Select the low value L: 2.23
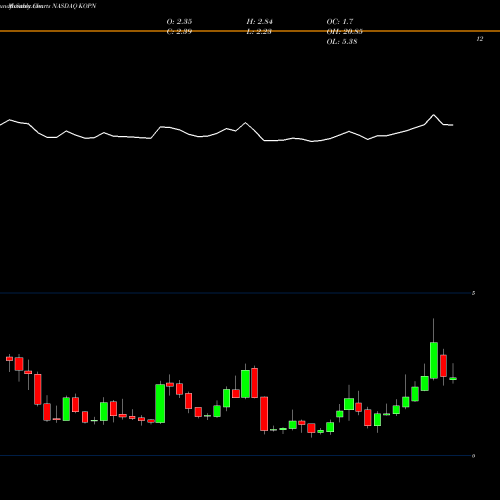Image resolution: width=500 pixels, height=500 pixels. point(259,32)
